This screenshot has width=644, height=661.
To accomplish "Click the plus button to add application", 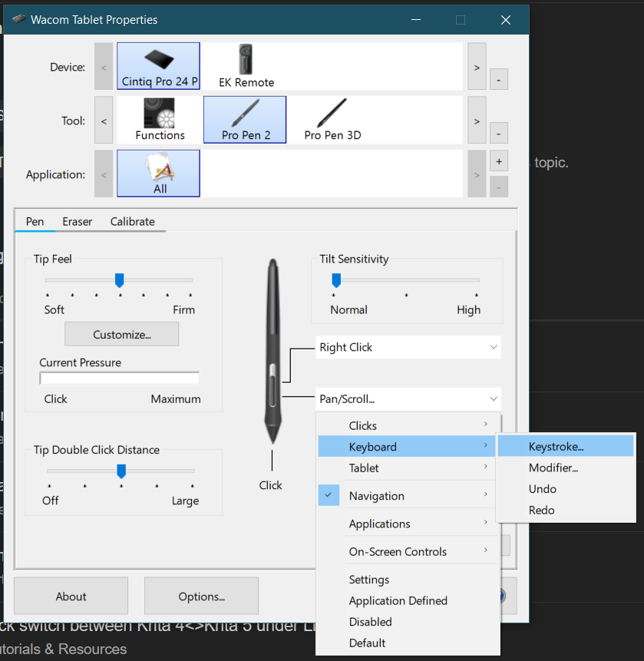I will pos(498,162).
